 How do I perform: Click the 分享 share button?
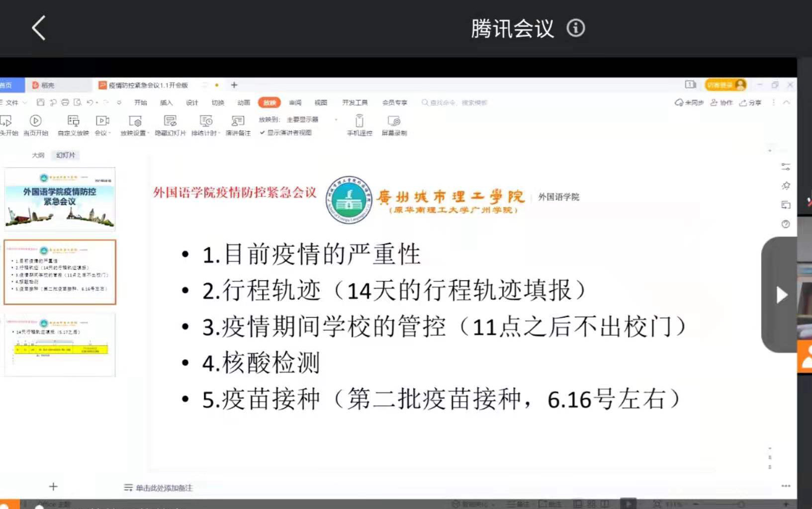click(750, 102)
